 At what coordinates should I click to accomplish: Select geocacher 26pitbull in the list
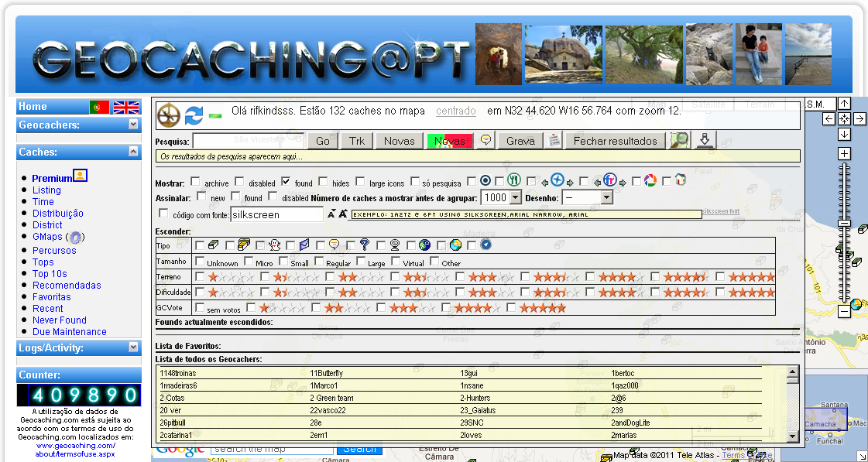point(173,423)
